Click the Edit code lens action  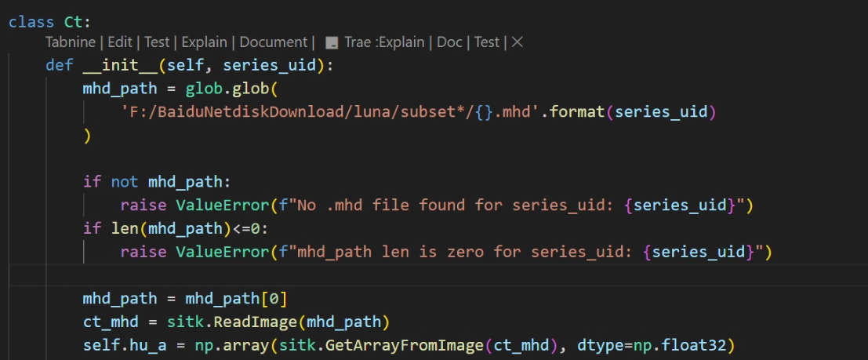[x=120, y=42]
